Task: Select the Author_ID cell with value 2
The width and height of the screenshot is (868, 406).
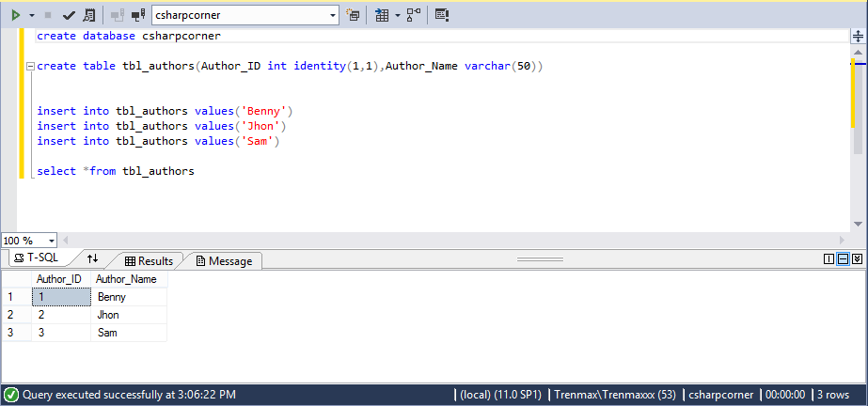Action: tap(61, 315)
